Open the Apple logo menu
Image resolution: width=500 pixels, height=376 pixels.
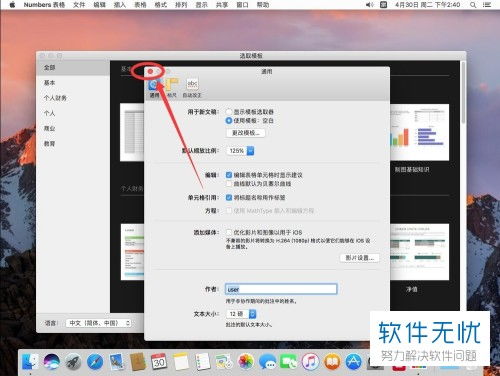pyautogui.click(x=12, y=5)
